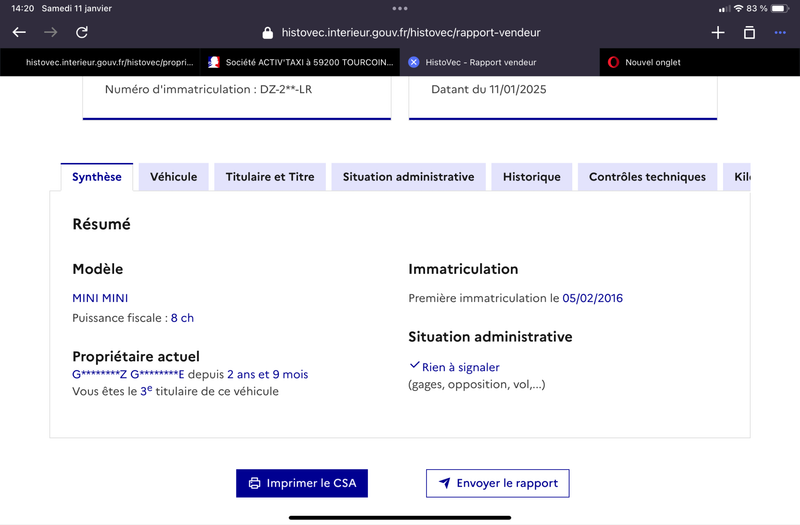800x525 pixels.
Task: Open the Véhicule tab
Action: (173, 177)
